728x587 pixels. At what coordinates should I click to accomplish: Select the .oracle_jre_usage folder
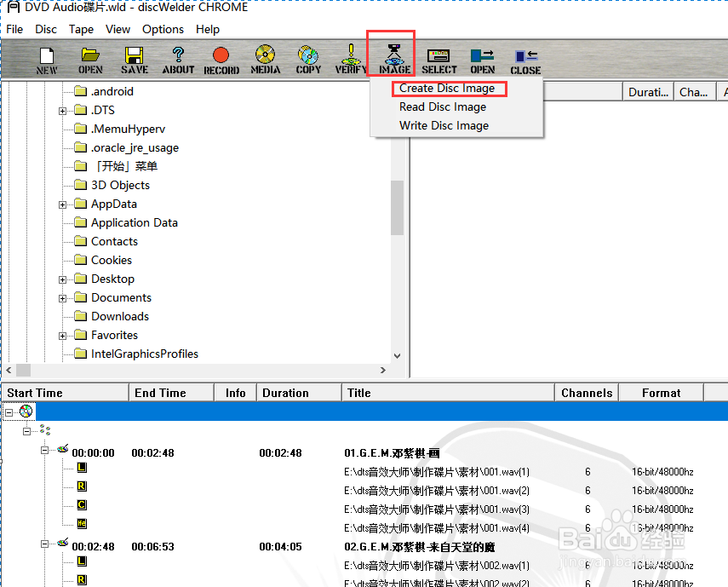pyautogui.click(x=127, y=147)
